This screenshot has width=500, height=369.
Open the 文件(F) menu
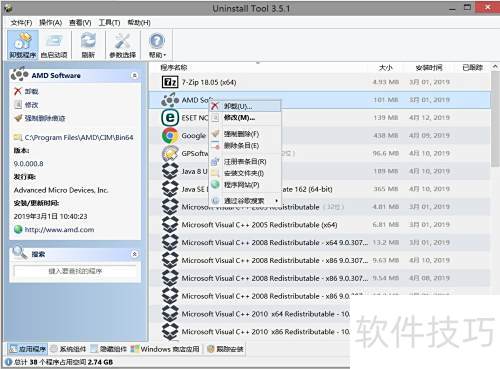pyautogui.click(x=21, y=23)
